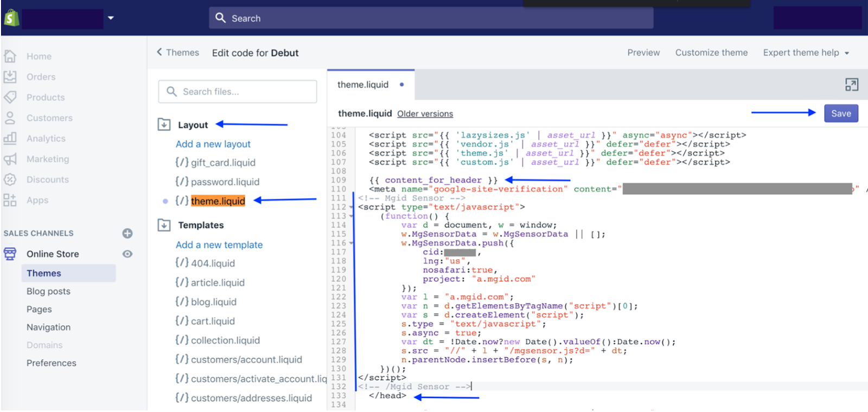Expand editor to full screen icon
868x412 pixels.
pos(851,85)
